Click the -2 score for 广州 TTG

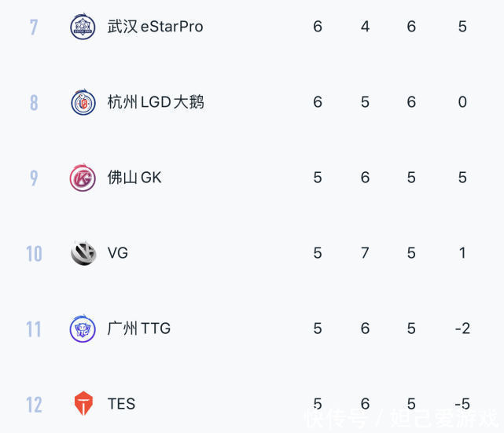pyautogui.click(x=462, y=328)
